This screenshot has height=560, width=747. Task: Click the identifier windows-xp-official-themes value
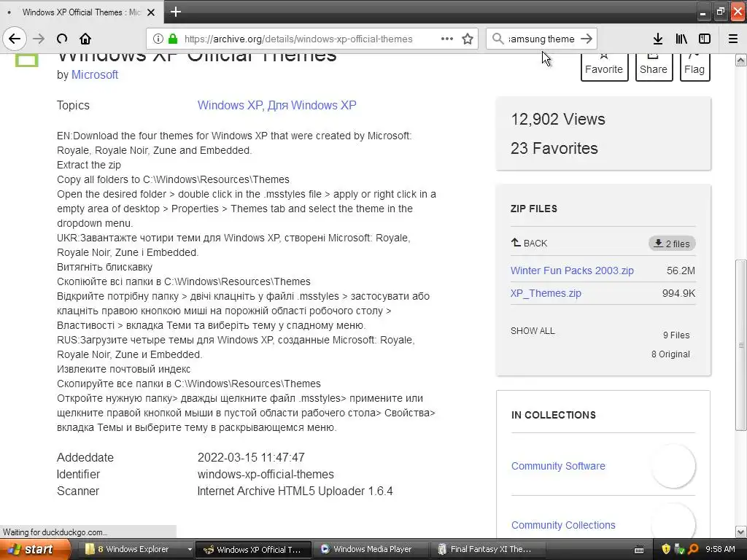tap(266, 474)
